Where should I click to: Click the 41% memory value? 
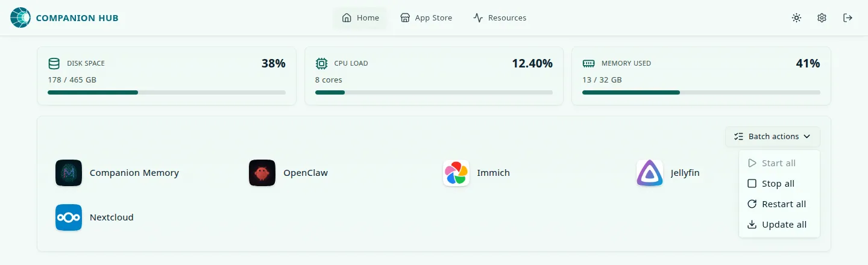808,63
